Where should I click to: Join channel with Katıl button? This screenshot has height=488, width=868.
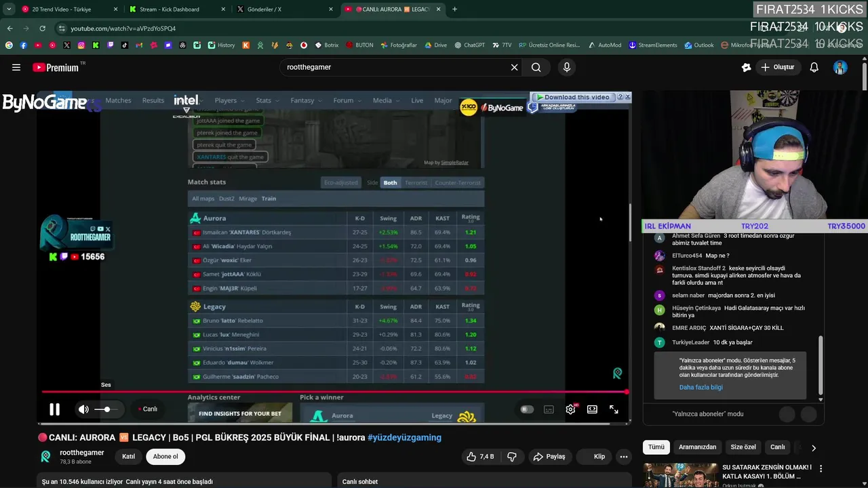pos(128,457)
